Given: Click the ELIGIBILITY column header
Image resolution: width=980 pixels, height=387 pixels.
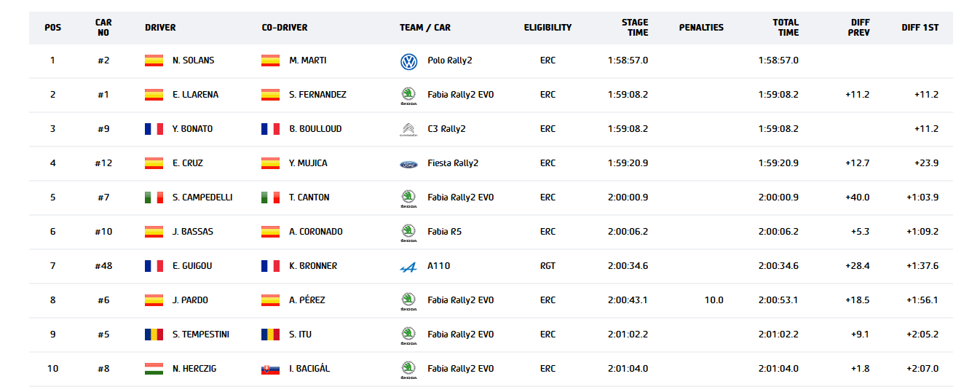Looking at the screenshot, I should pos(548,28).
